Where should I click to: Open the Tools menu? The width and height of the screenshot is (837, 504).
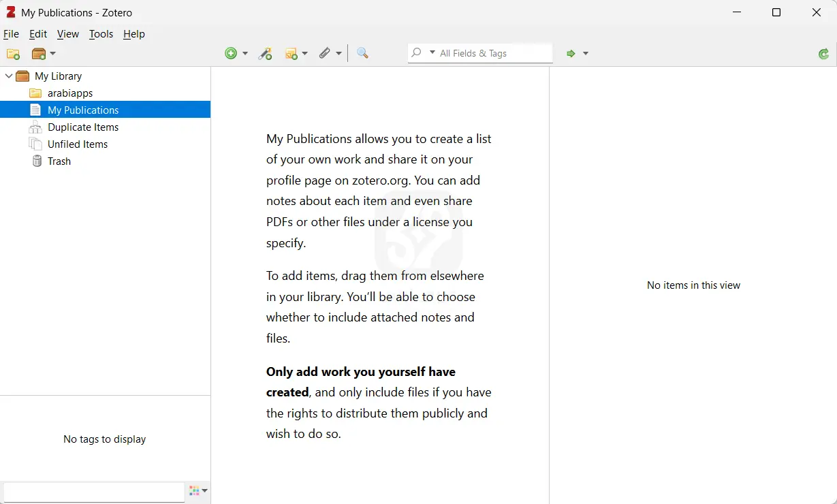[101, 34]
